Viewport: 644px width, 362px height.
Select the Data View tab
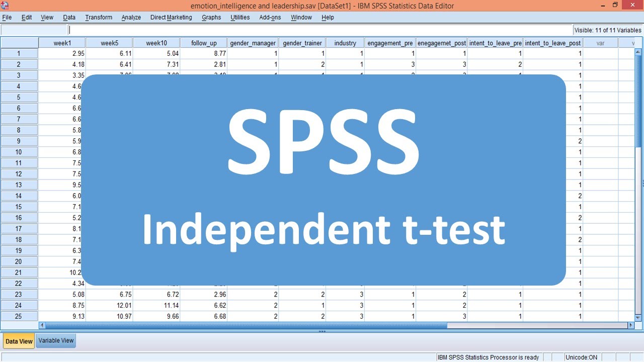(x=19, y=341)
